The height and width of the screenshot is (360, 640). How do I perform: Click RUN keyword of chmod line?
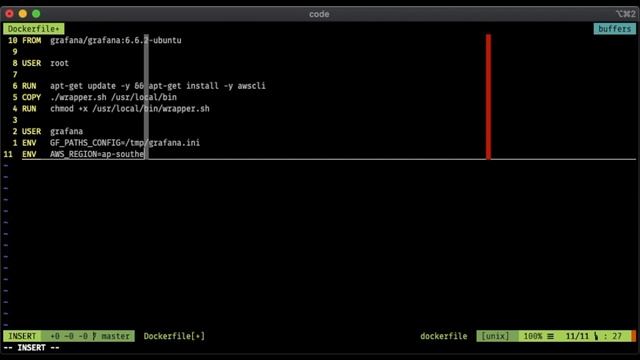coord(29,109)
